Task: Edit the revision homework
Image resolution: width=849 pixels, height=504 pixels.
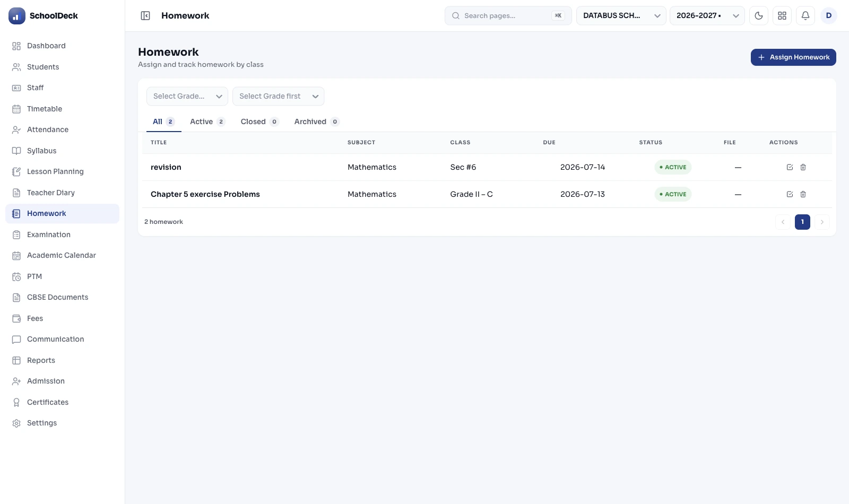Action: point(790,167)
